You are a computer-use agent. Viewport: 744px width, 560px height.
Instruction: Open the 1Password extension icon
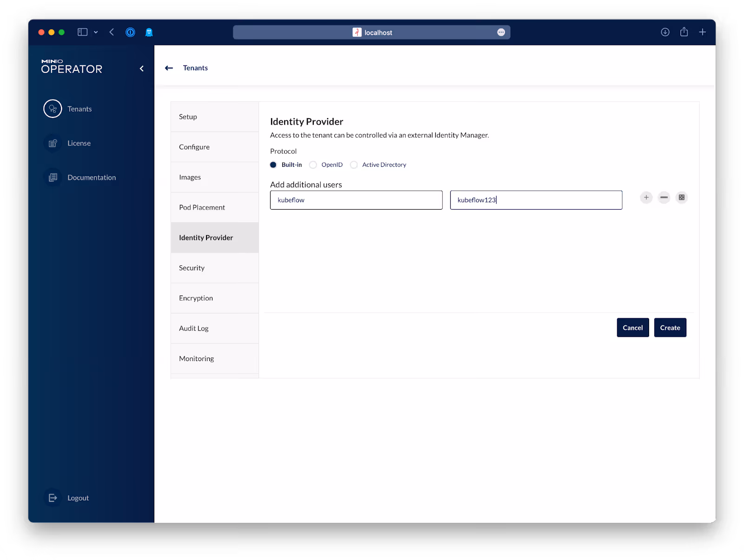[x=130, y=32]
